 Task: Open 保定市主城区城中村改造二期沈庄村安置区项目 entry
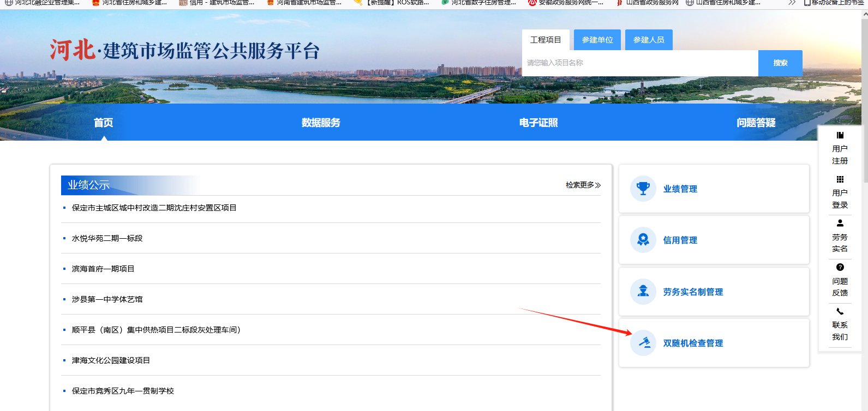(154, 208)
